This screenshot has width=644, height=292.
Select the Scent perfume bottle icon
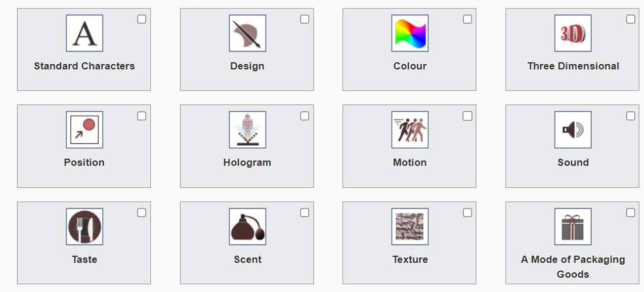click(247, 226)
